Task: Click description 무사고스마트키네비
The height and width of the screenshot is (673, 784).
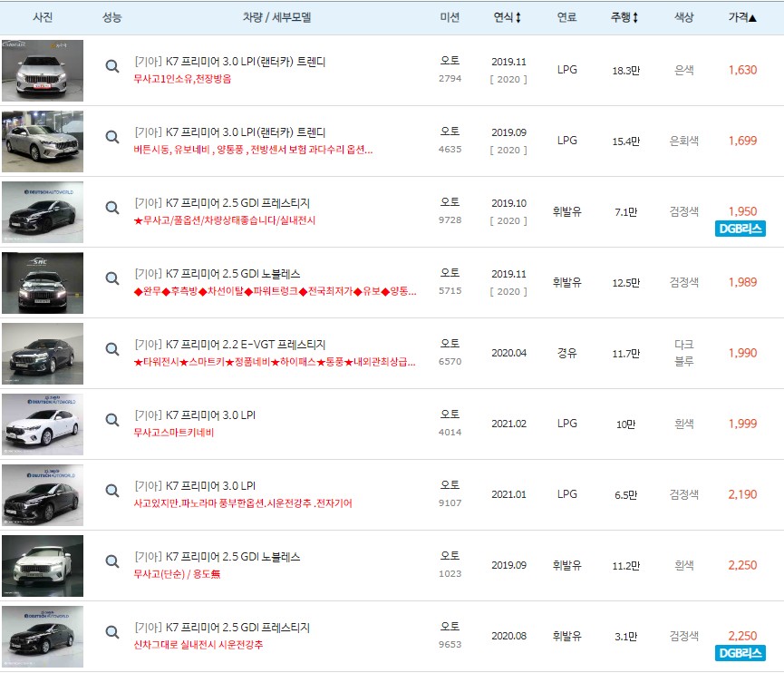Action: click(x=173, y=433)
